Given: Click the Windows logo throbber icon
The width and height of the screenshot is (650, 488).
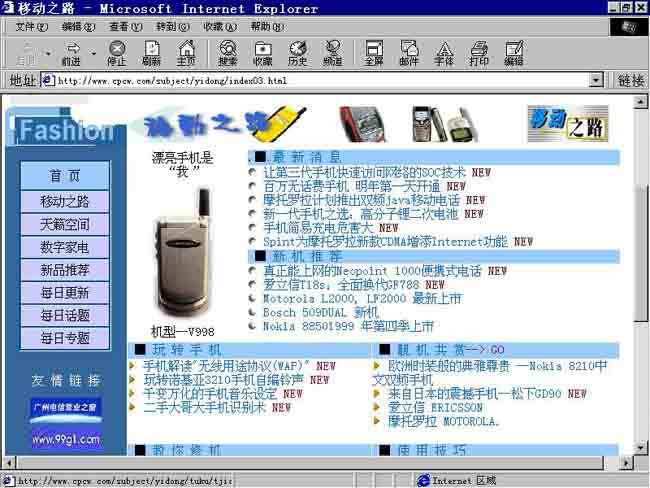Looking at the screenshot, I should [629, 27].
